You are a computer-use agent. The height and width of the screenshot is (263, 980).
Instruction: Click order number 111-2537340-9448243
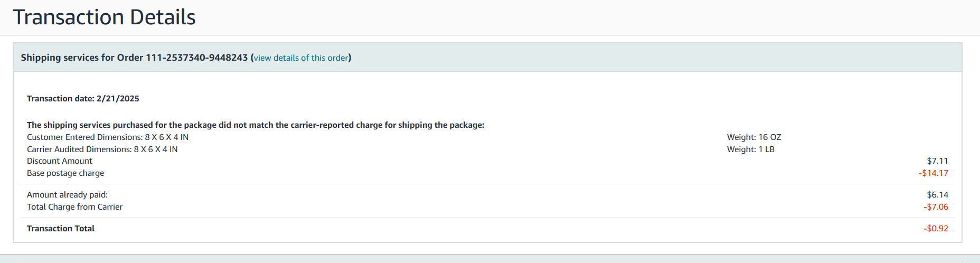[197, 58]
